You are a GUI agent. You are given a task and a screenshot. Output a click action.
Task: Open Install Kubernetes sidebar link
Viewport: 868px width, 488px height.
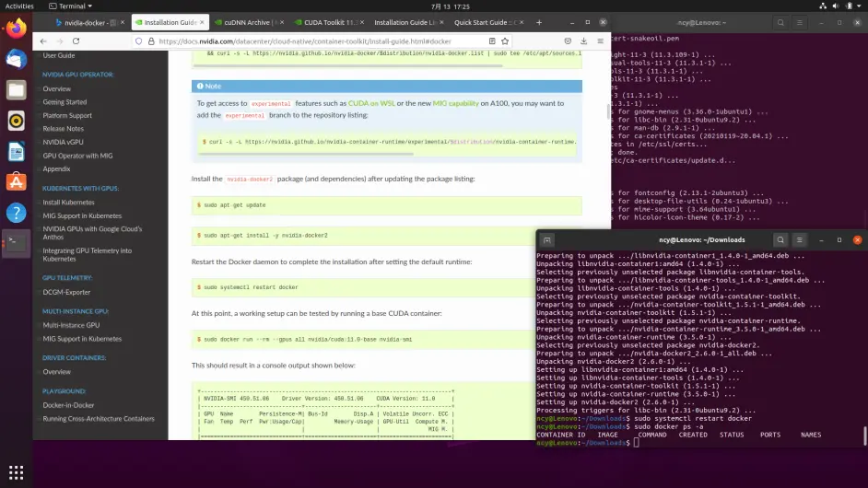(68, 203)
